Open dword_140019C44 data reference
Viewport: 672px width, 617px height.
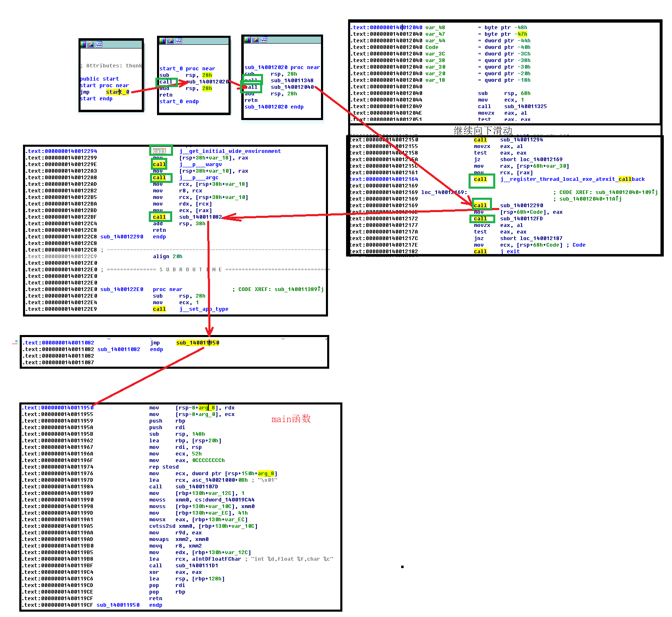click(231, 500)
